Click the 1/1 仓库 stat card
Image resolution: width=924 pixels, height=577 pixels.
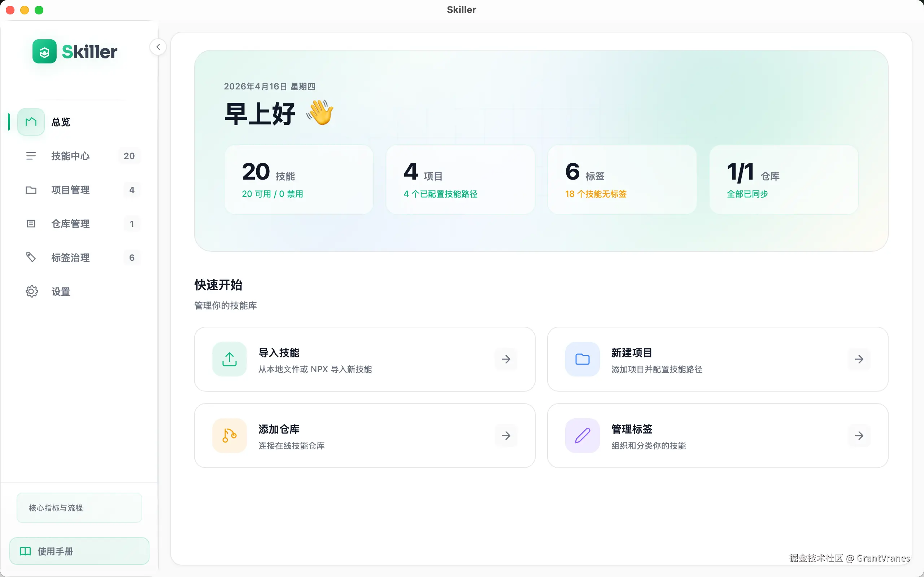784,179
